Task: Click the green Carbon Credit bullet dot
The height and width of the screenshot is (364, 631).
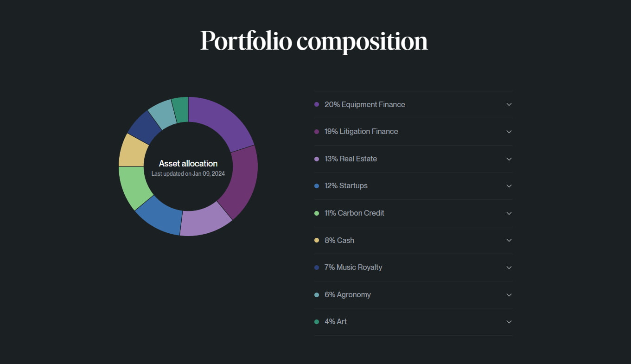Action: [x=317, y=213]
